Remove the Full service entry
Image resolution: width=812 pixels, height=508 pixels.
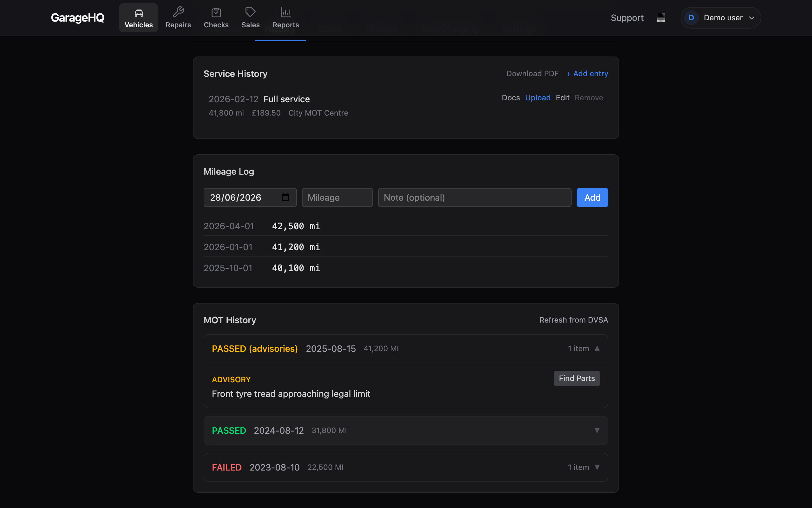click(588, 98)
